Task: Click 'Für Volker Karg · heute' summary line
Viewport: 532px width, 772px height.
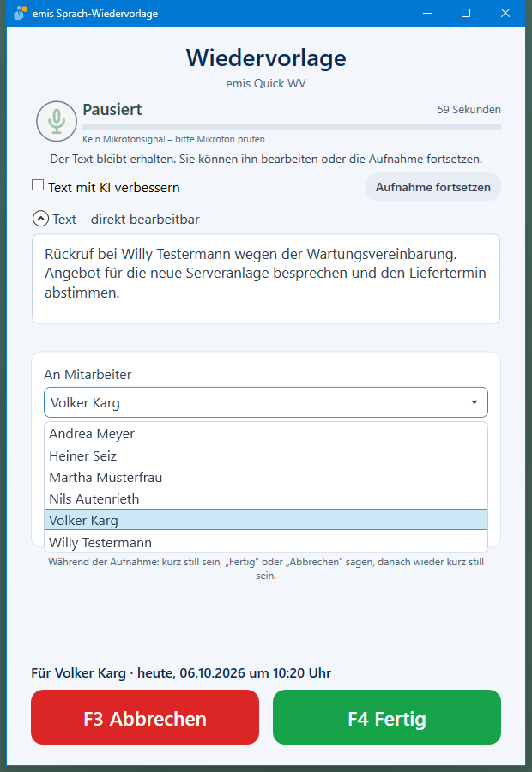Action: click(181, 673)
